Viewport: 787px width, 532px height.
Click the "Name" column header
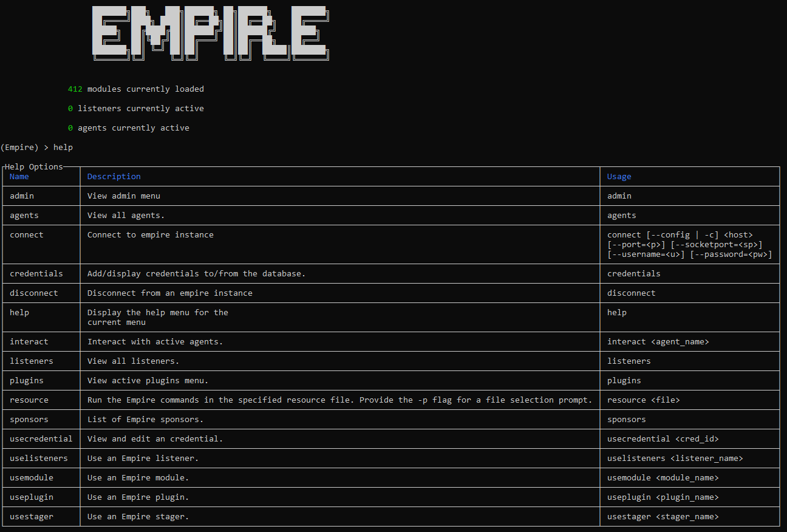coord(19,177)
